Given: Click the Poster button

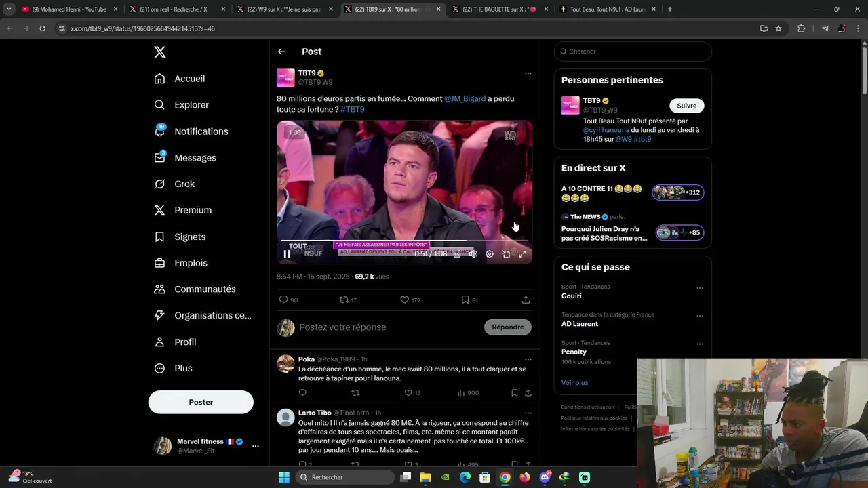Looking at the screenshot, I should tap(201, 402).
